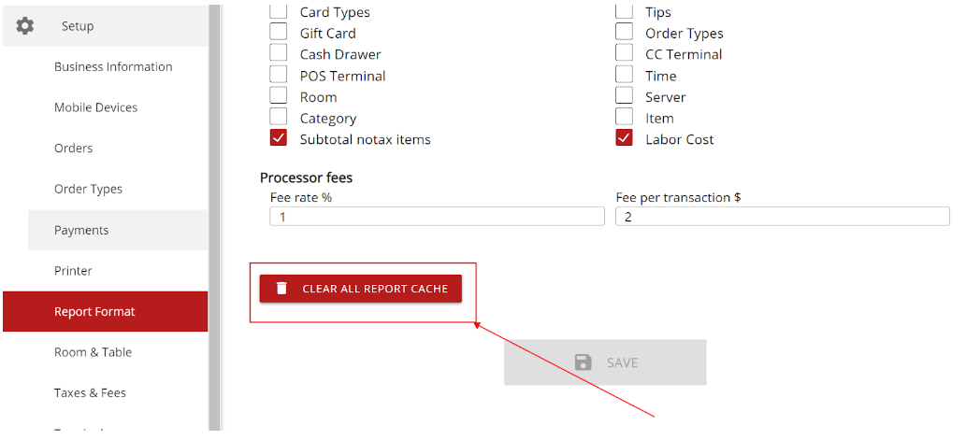
Task: Tick the CC Terminal checkbox
Action: 624,53
